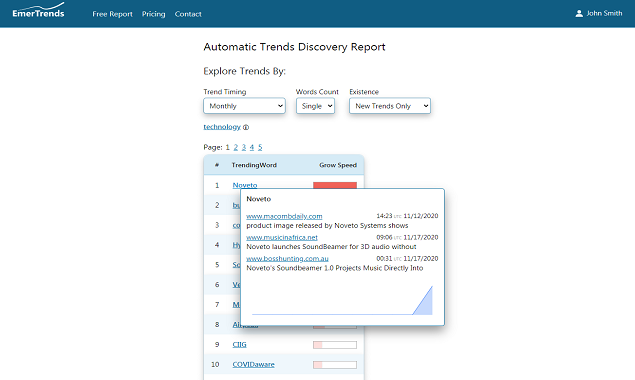This screenshot has width=635, height=380.
Task: Go to page 2 of results
Action: pyautogui.click(x=236, y=147)
